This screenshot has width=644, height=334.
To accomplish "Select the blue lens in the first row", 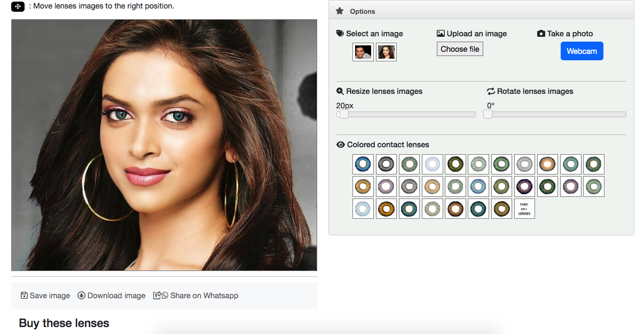I will (x=364, y=164).
